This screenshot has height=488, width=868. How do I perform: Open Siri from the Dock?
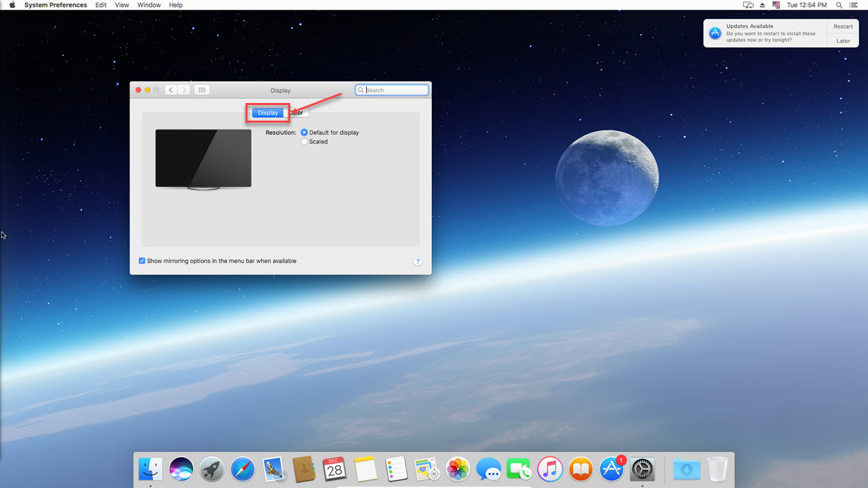coord(180,468)
